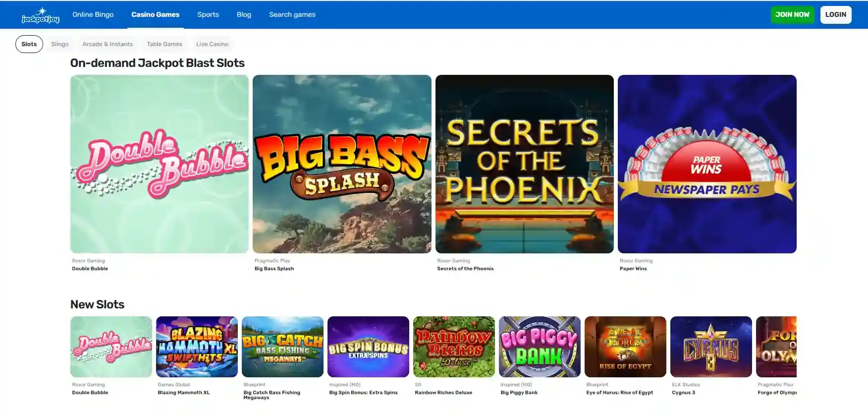Open the Blog page

click(x=244, y=14)
